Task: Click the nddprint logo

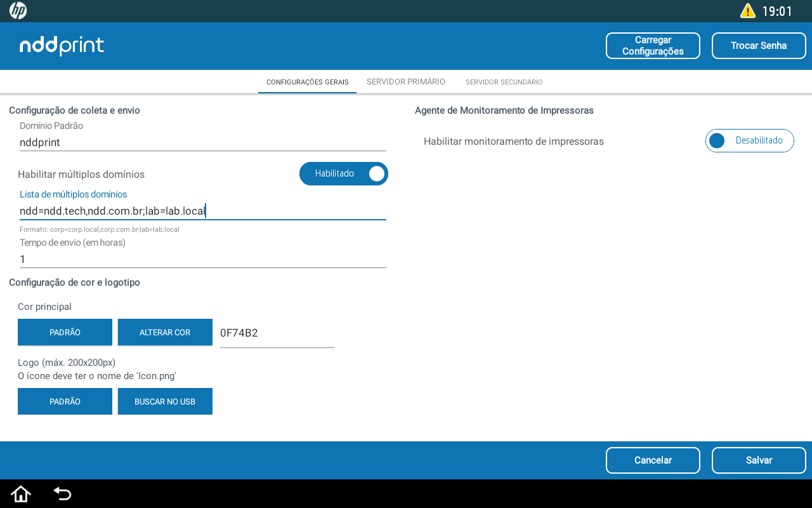Action: (x=62, y=46)
